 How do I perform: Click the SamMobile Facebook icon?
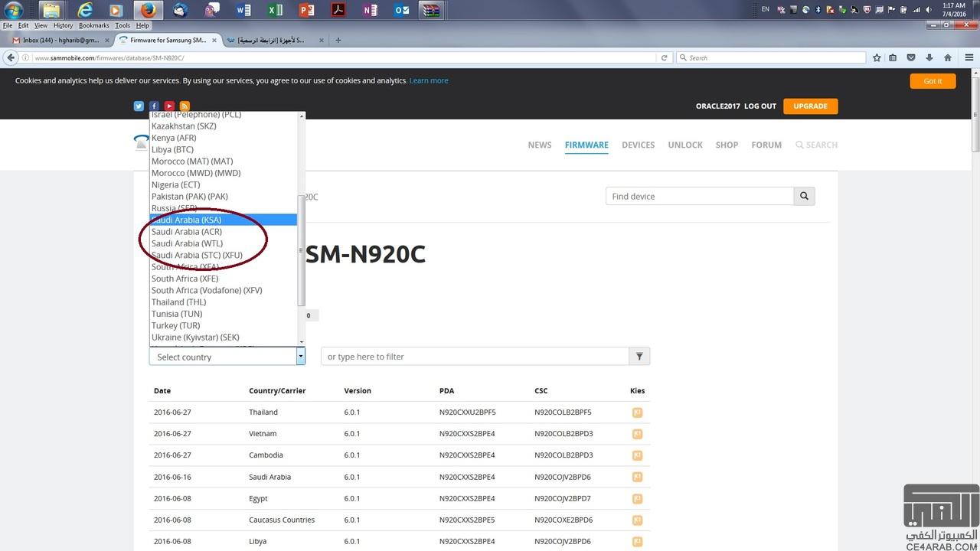tap(154, 106)
